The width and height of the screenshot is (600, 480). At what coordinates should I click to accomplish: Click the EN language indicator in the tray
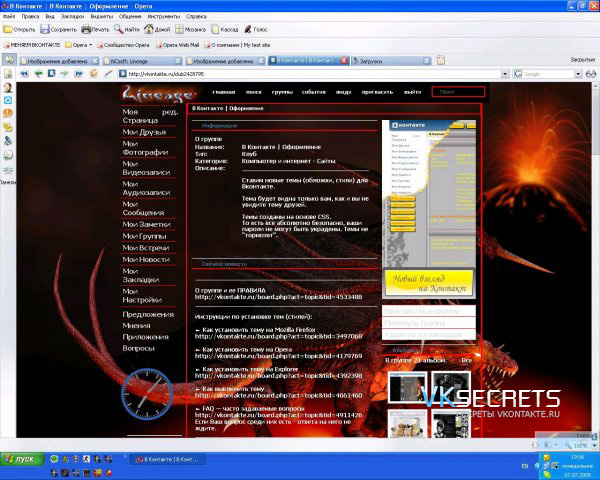(525, 466)
